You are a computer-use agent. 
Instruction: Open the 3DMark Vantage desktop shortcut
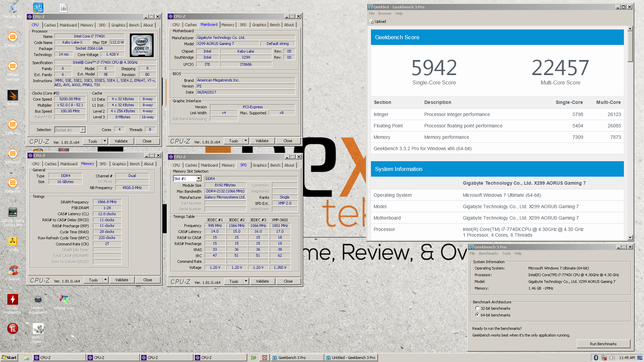pyautogui.click(x=12, y=71)
